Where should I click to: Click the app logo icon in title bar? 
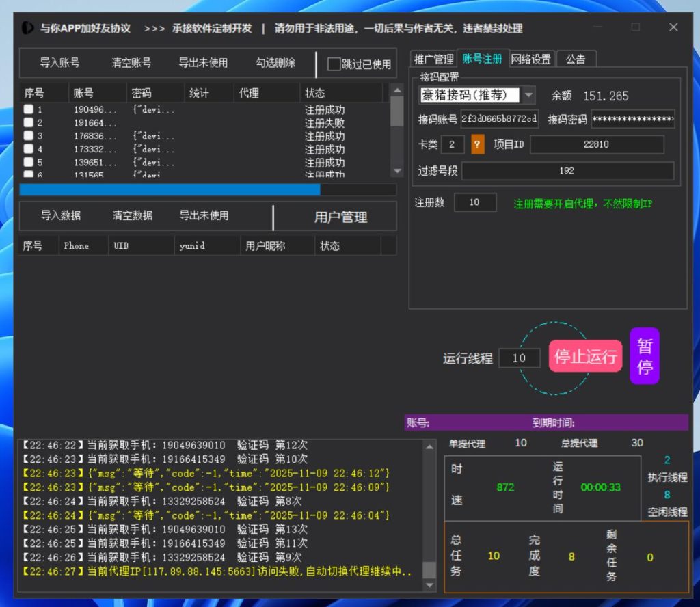(x=27, y=28)
